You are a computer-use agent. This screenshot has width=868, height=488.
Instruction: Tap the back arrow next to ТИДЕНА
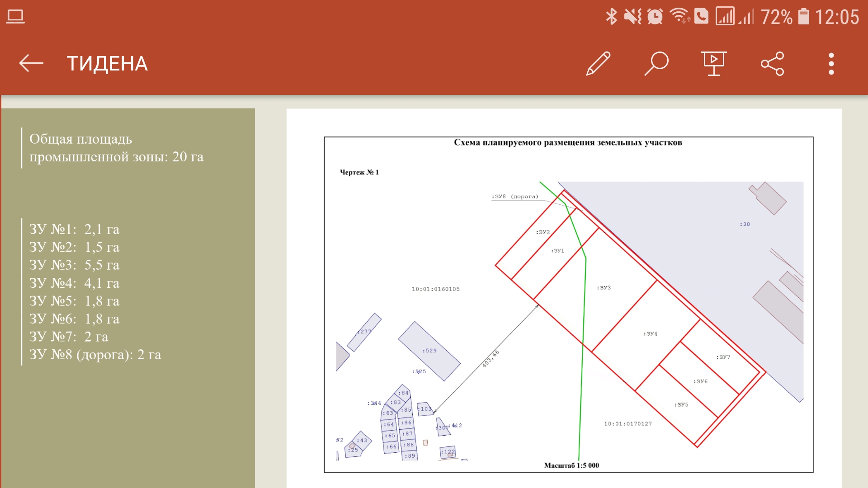[31, 63]
